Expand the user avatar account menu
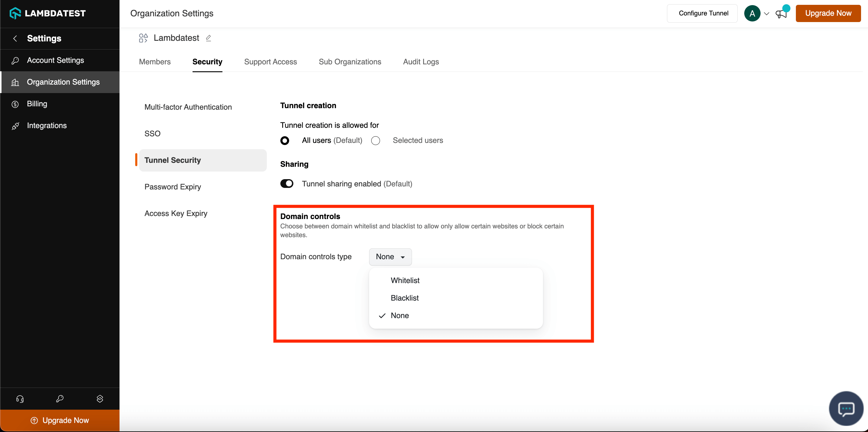This screenshot has height=432, width=868. (756, 14)
